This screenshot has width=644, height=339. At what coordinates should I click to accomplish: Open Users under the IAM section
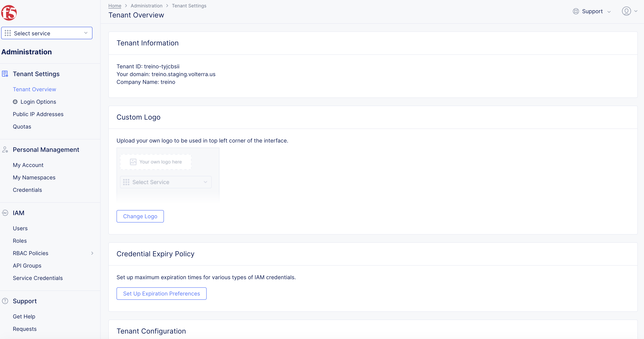tap(20, 228)
